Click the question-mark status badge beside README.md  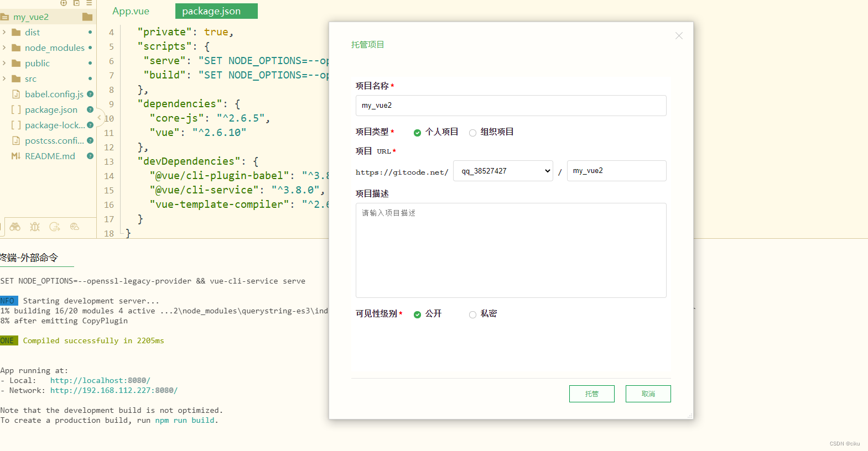tap(90, 156)
